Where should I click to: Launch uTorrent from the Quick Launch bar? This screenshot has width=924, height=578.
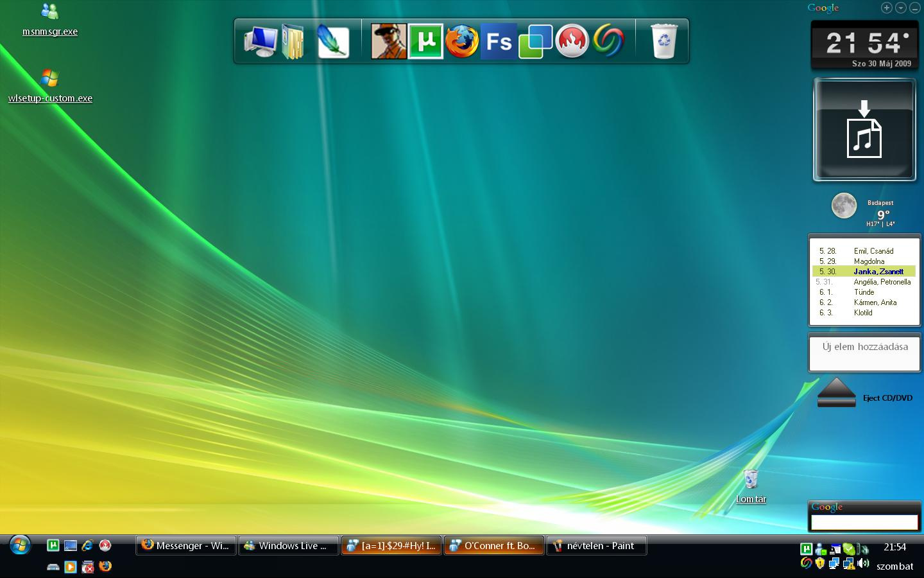point(53,546)
